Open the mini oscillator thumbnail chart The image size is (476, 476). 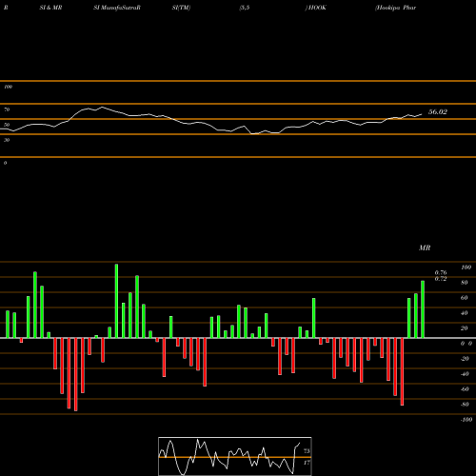pos(235,456)
